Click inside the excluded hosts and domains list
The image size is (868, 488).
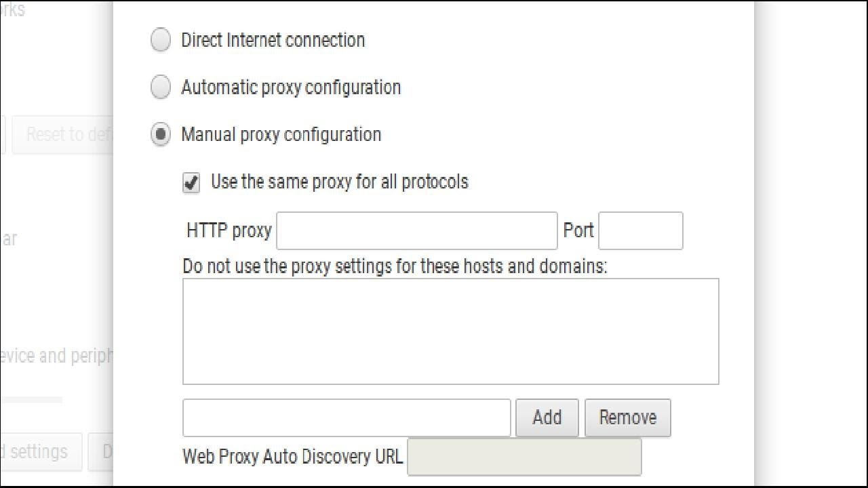[450, 331]
